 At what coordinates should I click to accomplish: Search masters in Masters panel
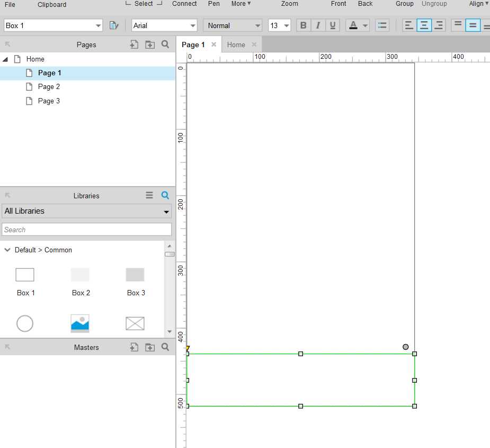(165, 347)
